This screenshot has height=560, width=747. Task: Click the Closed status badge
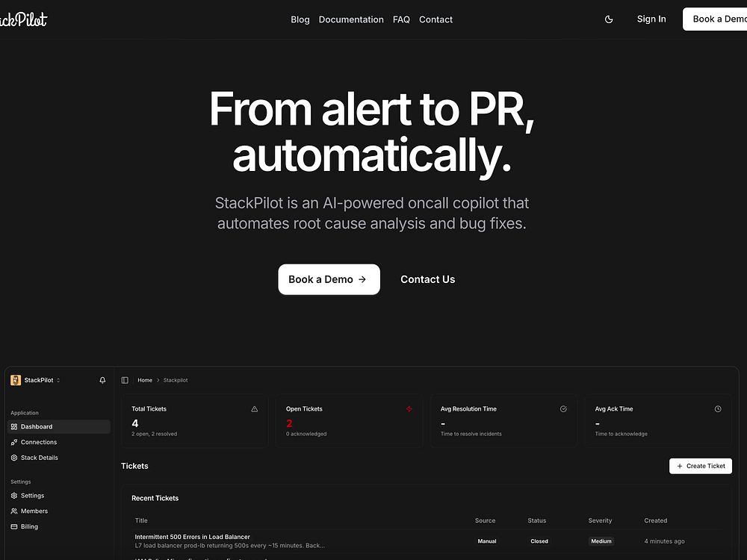tap(539, 541)
